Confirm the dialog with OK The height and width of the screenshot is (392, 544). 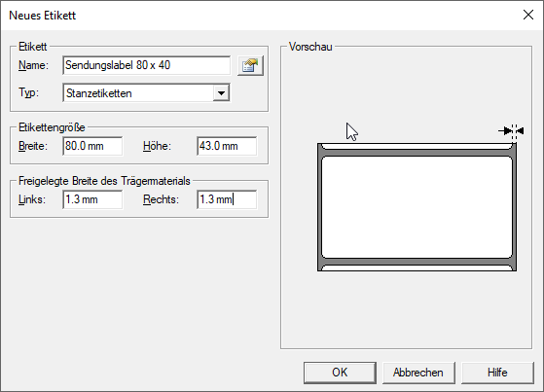point(340,373)
